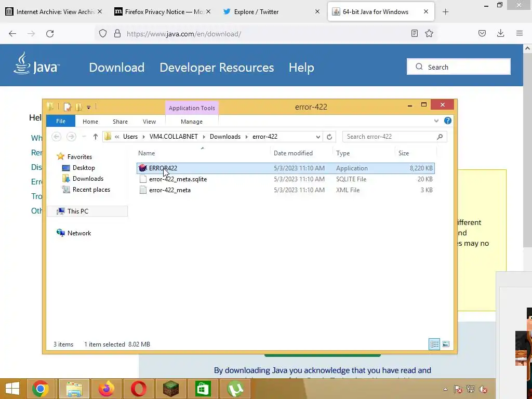
Task: Select Desktop in Favorites pane
Action: pyautogui.click(x=84, y=168)
